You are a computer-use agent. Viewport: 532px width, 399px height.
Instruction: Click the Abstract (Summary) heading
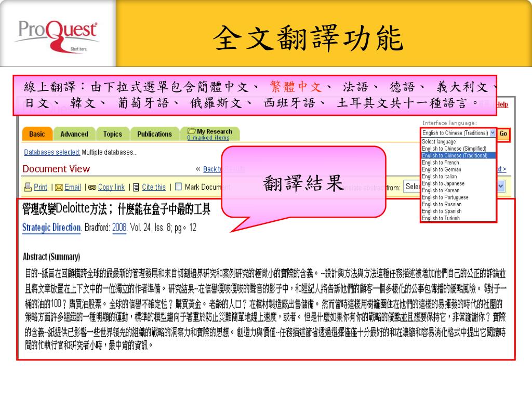tap(51, 257)
